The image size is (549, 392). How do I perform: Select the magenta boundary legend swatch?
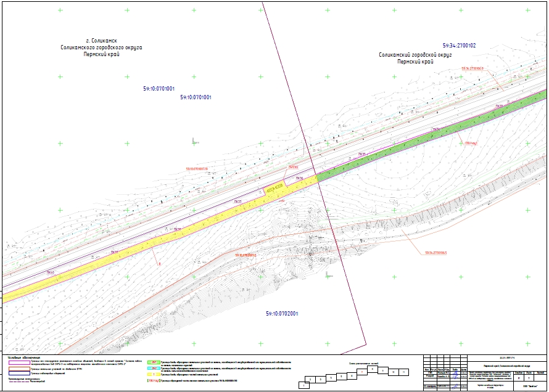coord(19,362)
